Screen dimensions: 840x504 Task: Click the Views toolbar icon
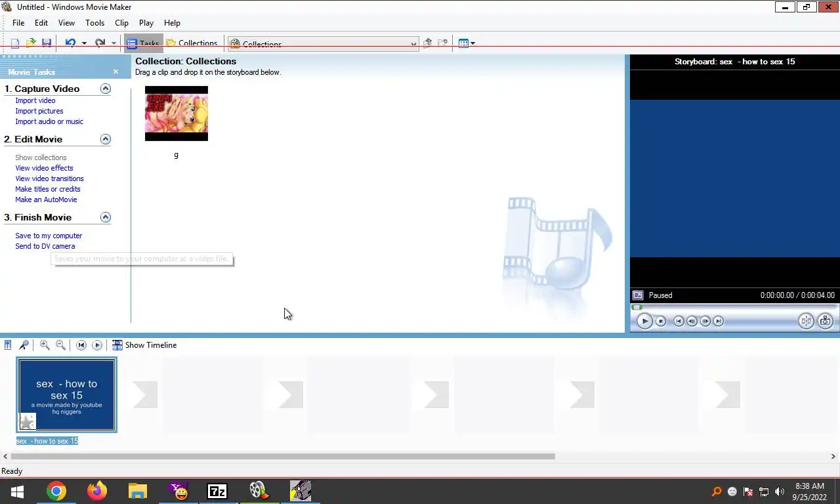pos(463,43)
